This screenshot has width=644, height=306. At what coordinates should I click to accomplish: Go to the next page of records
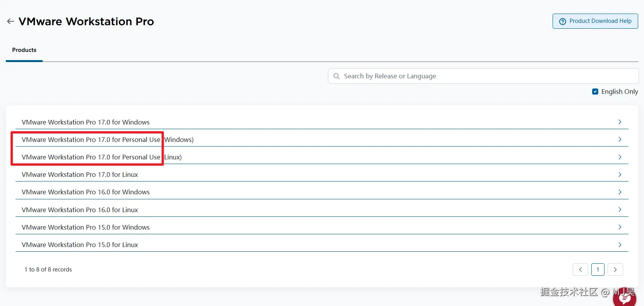tap(615, 270)
